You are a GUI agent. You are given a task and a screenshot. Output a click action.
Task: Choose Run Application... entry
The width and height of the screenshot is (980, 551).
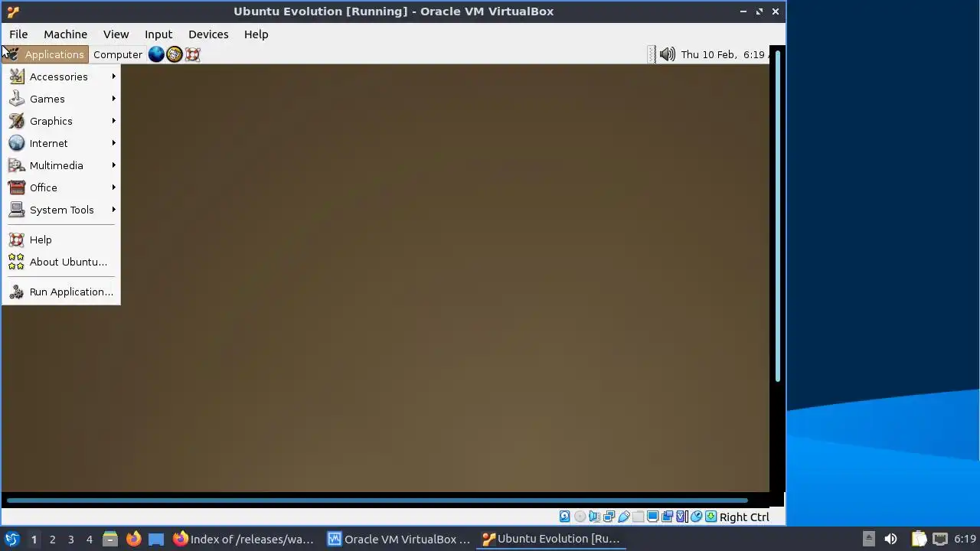61,292
